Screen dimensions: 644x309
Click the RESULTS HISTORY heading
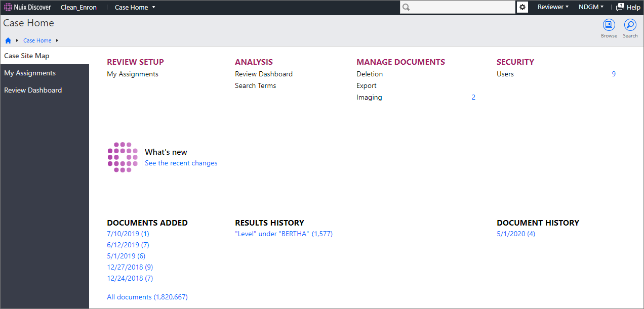point(270,223)
